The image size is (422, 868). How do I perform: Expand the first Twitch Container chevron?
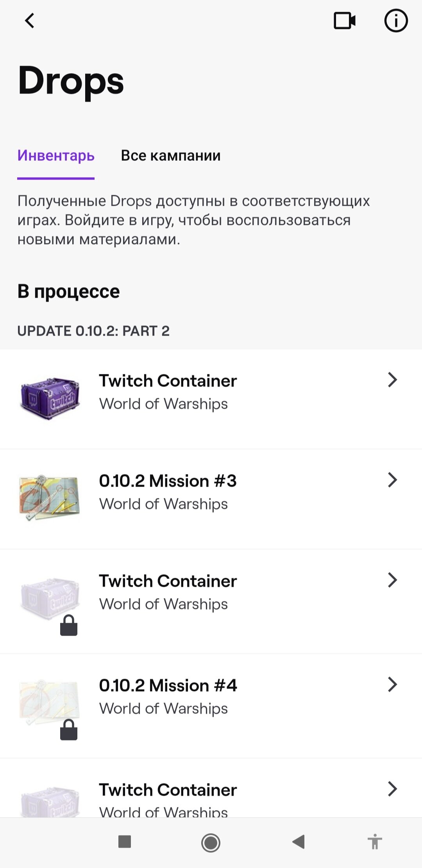pos(392,380)
